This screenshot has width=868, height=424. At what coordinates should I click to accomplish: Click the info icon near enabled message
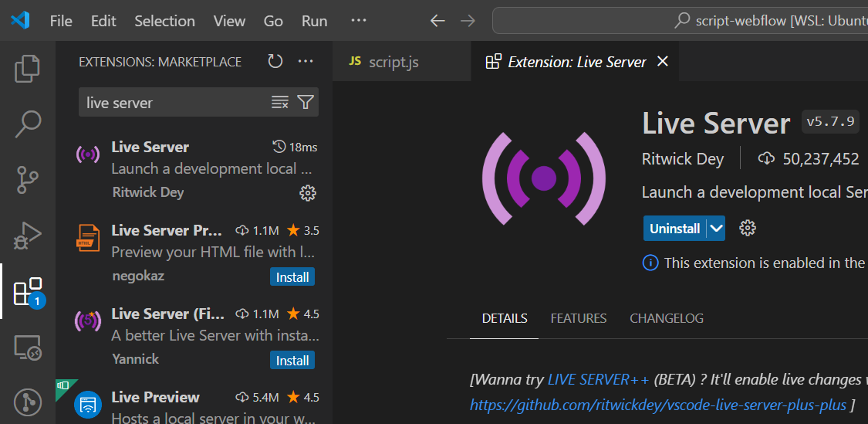click(650, 262)
